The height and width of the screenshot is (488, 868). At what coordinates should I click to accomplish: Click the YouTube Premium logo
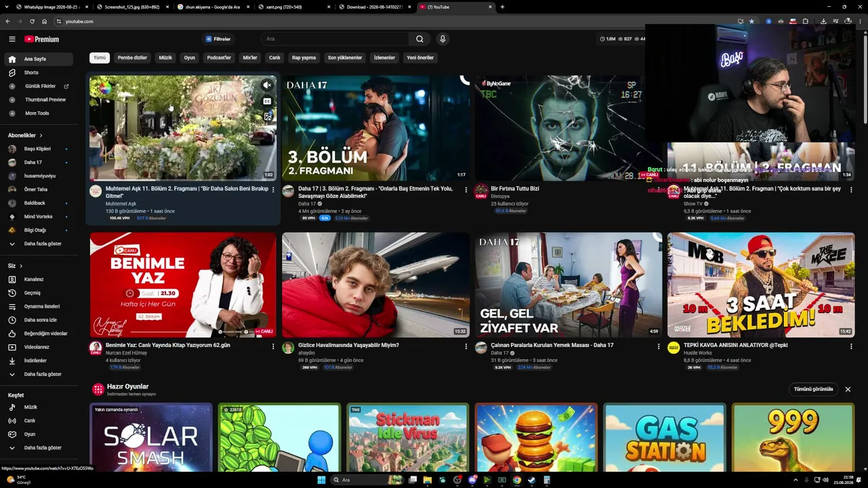click(42, 39)
